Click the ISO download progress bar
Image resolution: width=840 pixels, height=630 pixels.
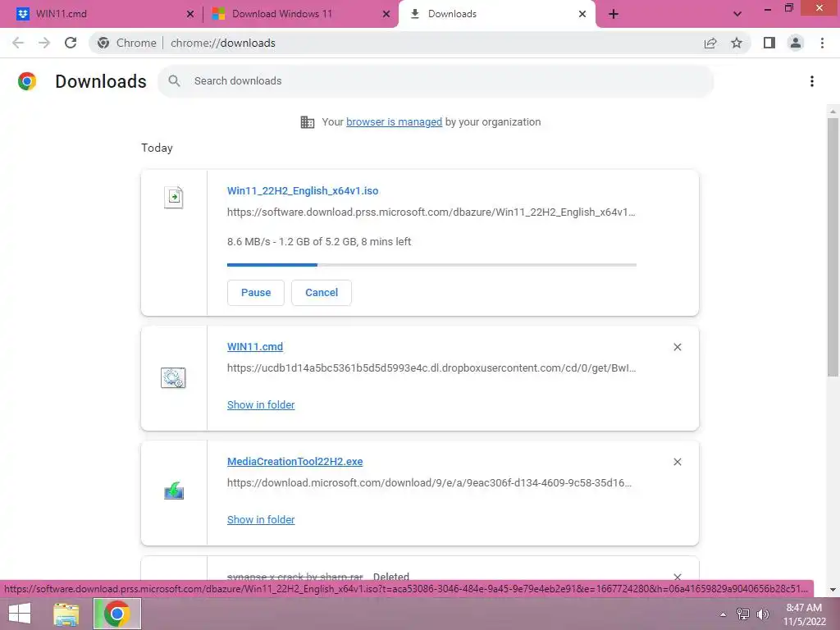(x=431, y=265)
